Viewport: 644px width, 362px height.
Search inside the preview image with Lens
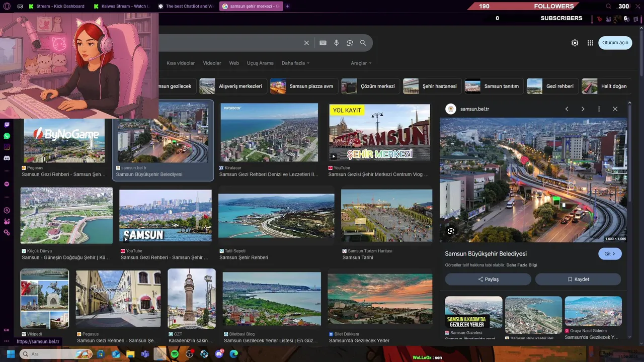coord(451,231)
